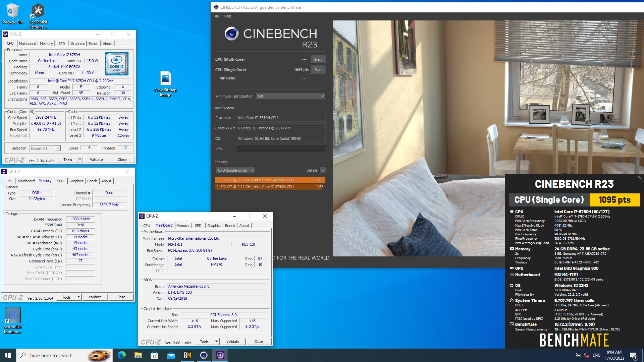The height and width of the screenshot is (362, 644).
Task: Click the battery power tray icon
Action: pyautogui.click(x=578, y=355)
